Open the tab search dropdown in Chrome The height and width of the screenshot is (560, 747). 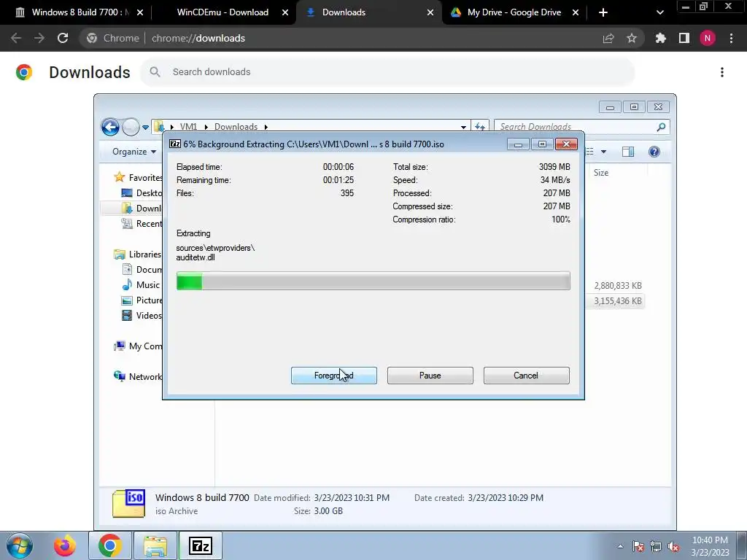tap(659, 13)
